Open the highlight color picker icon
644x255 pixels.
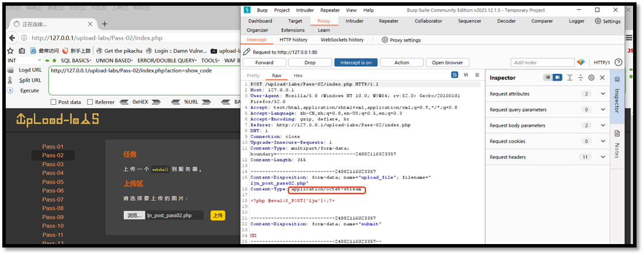pyautogui.click(x=581, y=62)
